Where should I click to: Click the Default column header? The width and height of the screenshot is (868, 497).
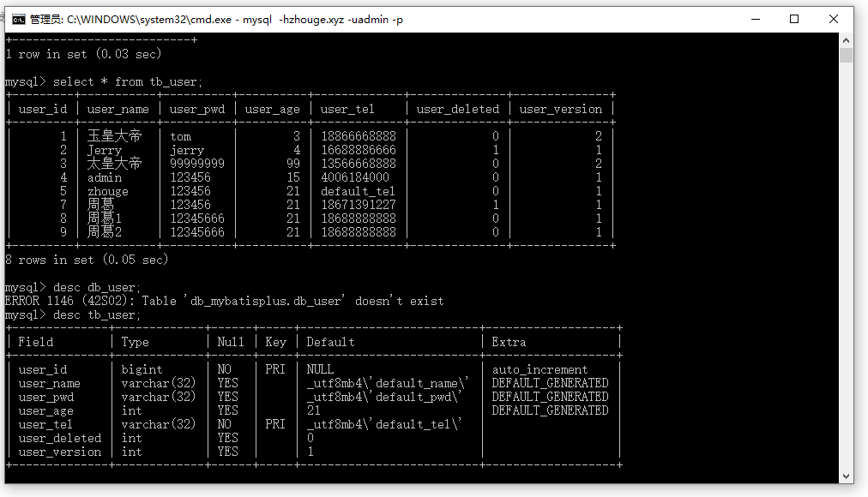coord(330,342)
